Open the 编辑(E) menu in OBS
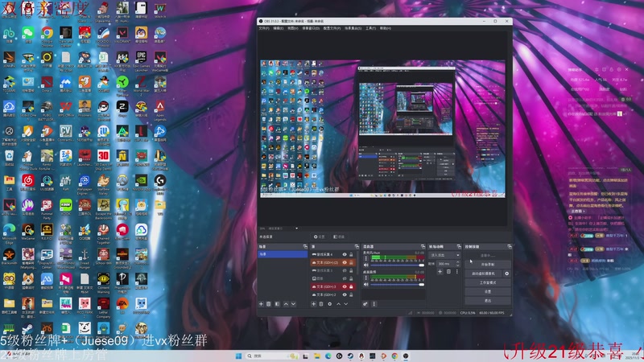 tap(278, 28)
